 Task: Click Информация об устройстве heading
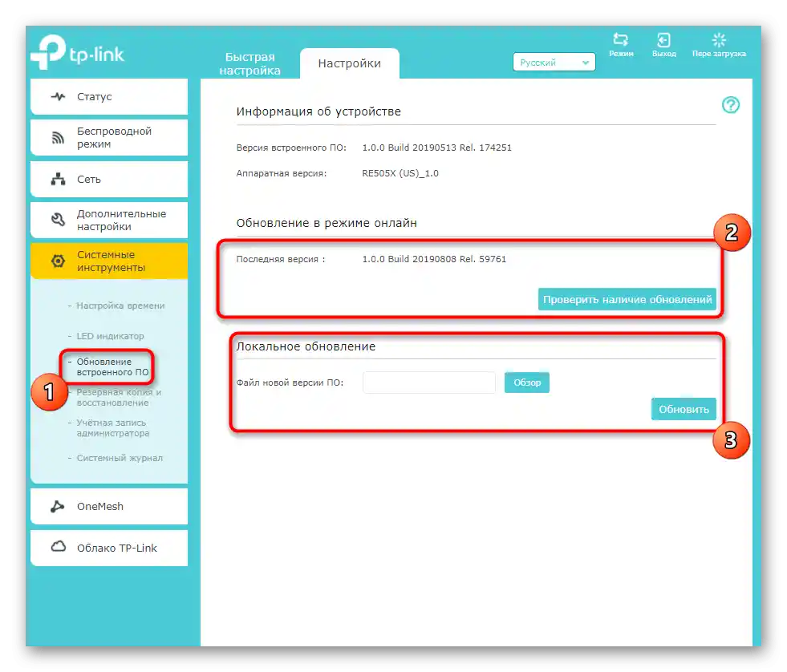[x=318, y=111]
